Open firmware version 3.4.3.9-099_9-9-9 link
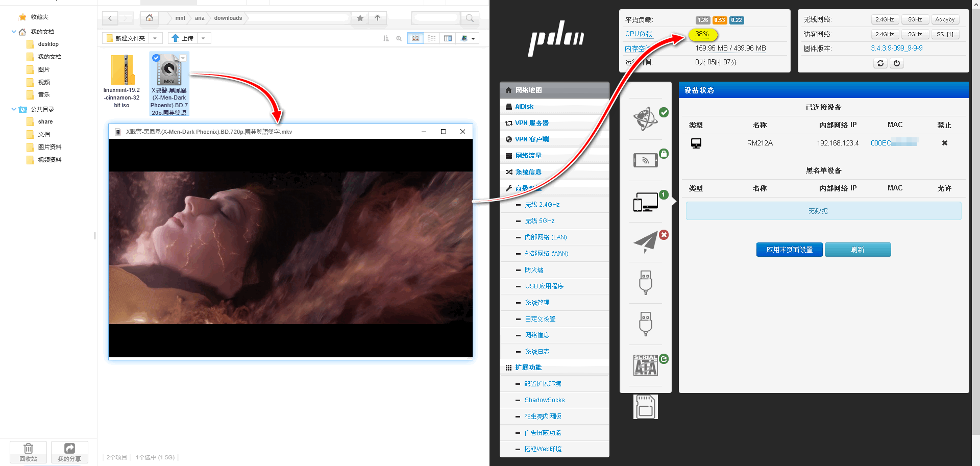Image resolution: width=980 pixels, height=466 pixels. [896, 48]
